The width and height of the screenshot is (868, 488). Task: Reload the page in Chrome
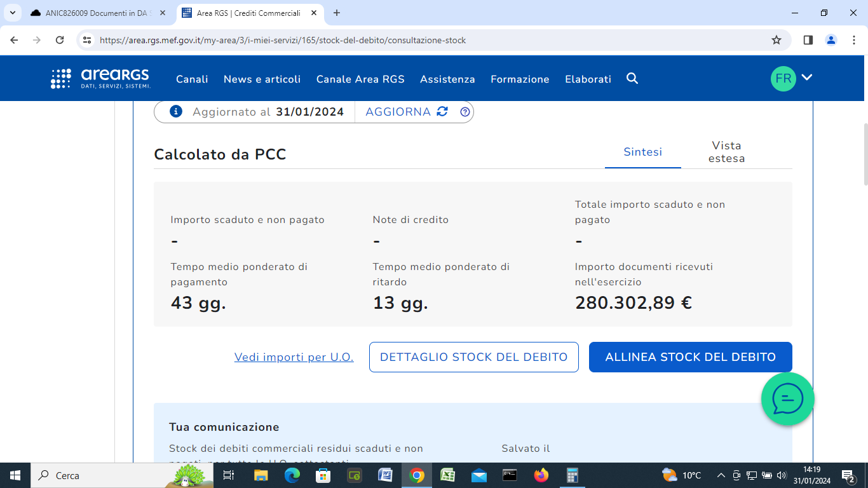[60, 40]
